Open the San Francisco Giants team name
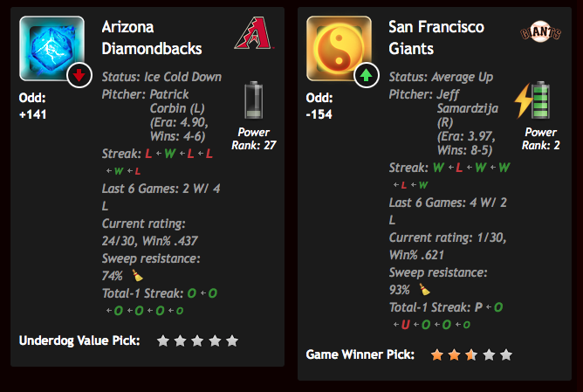The image size is (583, 392). pyautogui.click(x=436, y=38)
